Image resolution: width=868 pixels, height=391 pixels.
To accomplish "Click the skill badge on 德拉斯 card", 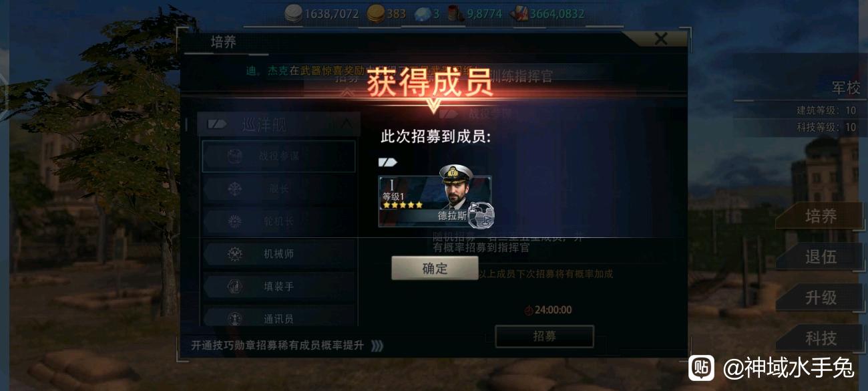I will (x=481, y=215).
